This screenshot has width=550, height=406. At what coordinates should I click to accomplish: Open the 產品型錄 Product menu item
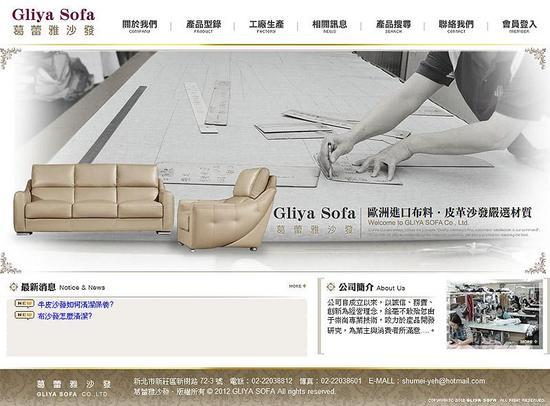(x=203, y=26)
